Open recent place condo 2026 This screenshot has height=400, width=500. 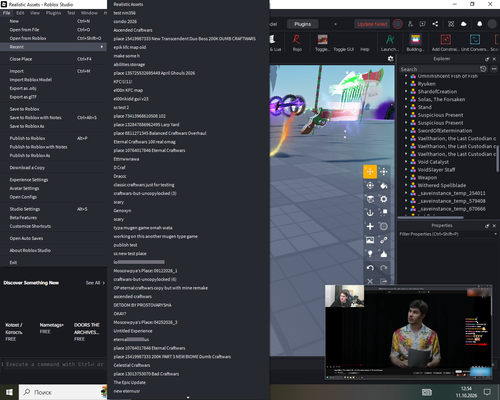[188, 21]
